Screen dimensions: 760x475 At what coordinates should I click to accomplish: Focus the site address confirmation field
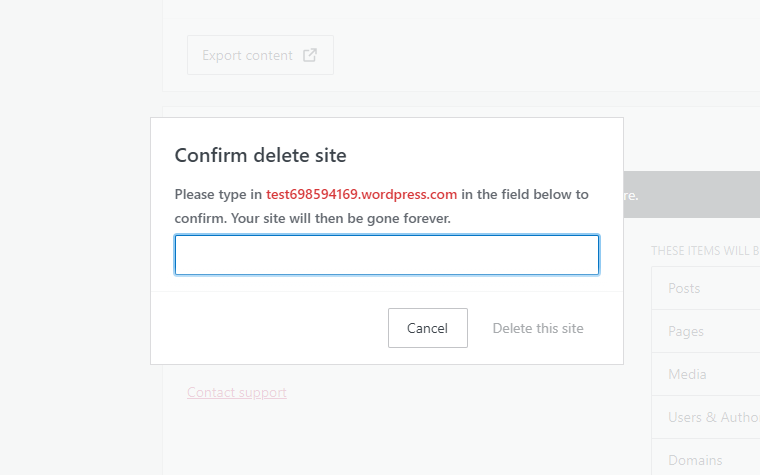pyautogui.click(x=387, y=255)
